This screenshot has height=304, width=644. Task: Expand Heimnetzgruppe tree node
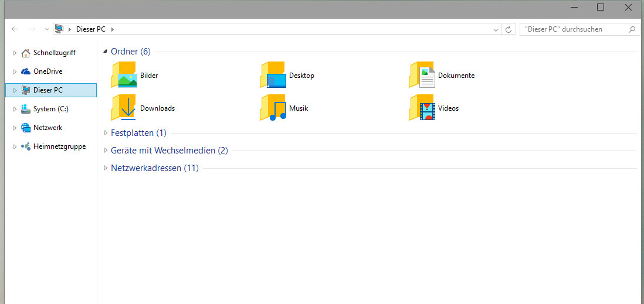tap(15, 146)
